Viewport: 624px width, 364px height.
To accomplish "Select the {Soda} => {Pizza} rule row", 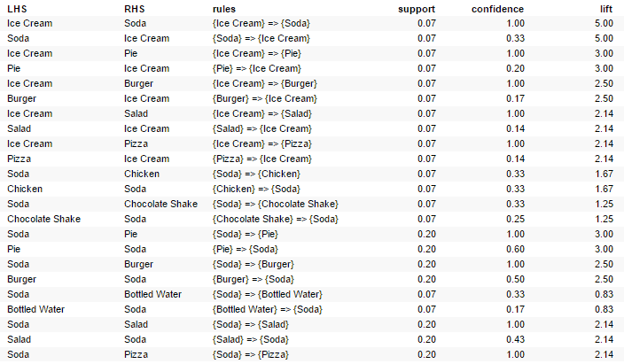I will pos(312,354).
